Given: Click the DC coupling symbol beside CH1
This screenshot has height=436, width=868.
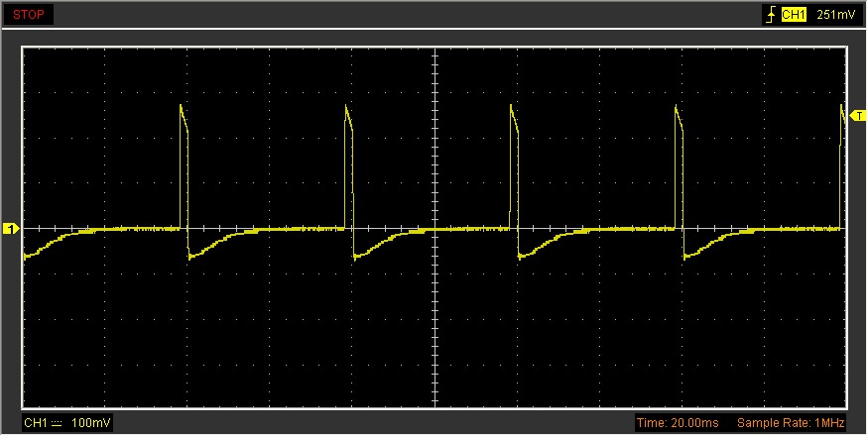Looking at the screenshot, I should [x=58, y=423].
